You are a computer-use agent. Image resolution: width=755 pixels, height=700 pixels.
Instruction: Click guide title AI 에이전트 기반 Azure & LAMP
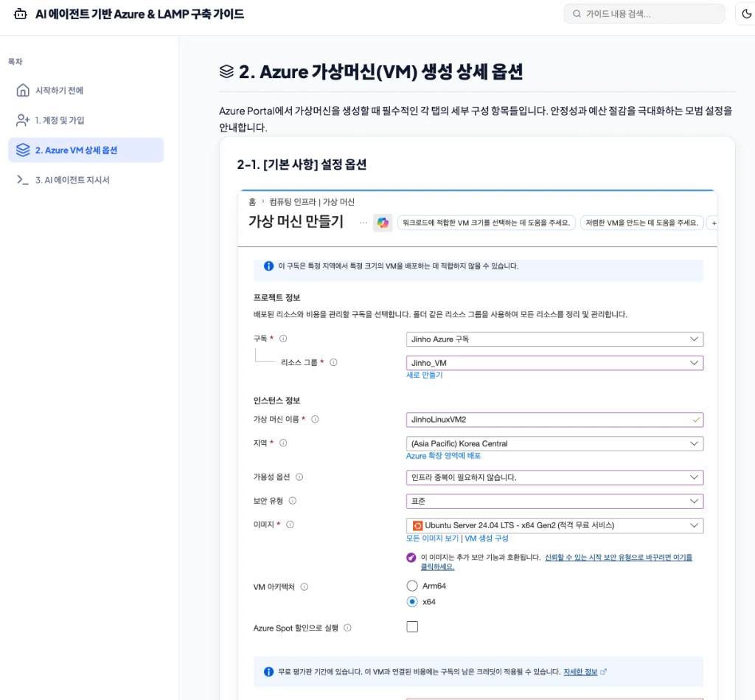[139, 14]
